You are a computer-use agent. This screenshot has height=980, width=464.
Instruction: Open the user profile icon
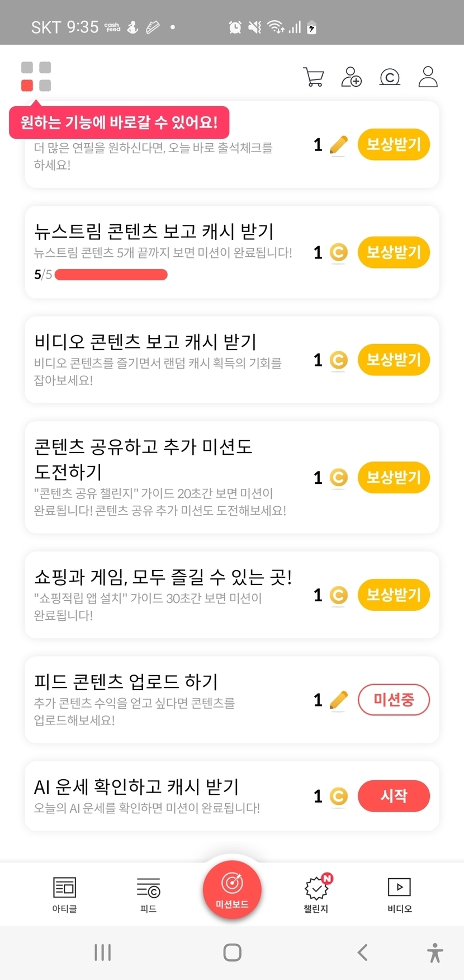[428, 77]
